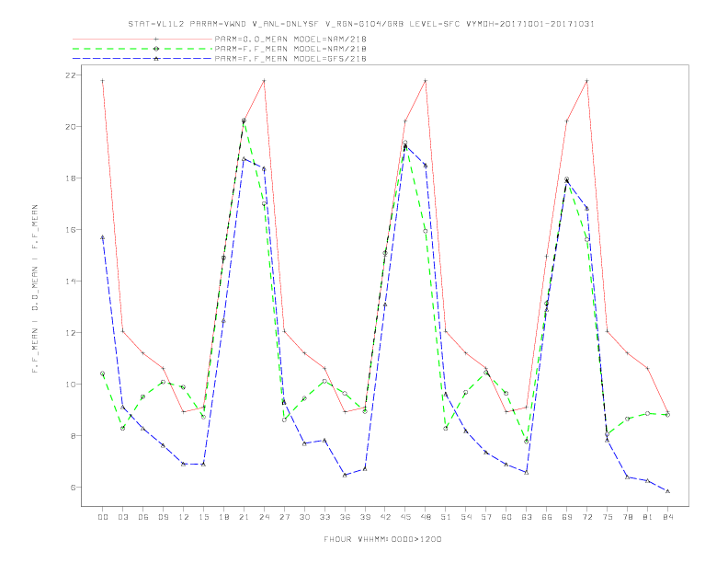Click the vertical axis label F.F_MEAN | O.O_MEAN | F.F_MEAN
Image resolution: width=728 pixels, height=563 pixels.
[x=35, y=289]
